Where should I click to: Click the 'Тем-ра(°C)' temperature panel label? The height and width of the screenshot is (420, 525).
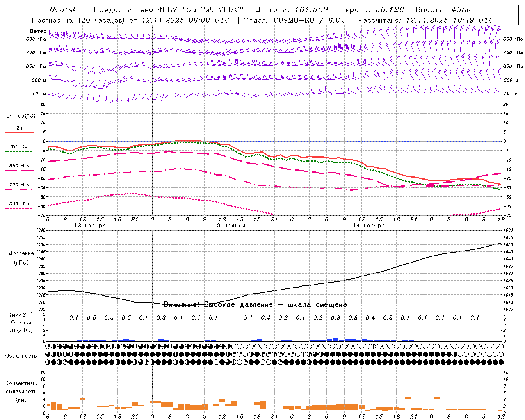(x=19, y=116)
